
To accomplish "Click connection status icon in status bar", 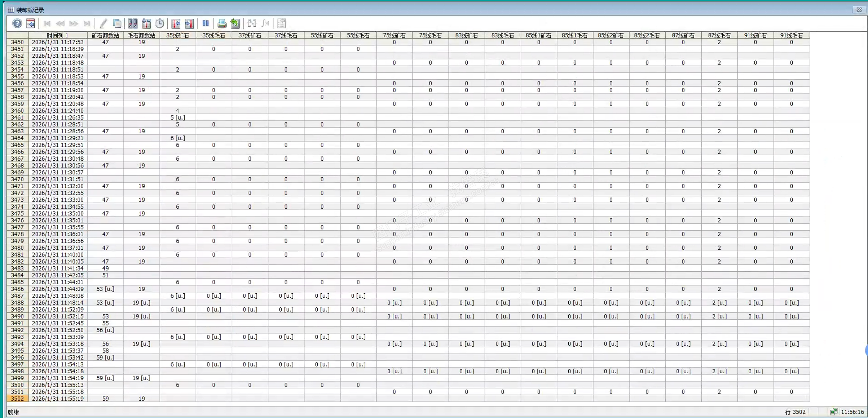I will [833, 412].
